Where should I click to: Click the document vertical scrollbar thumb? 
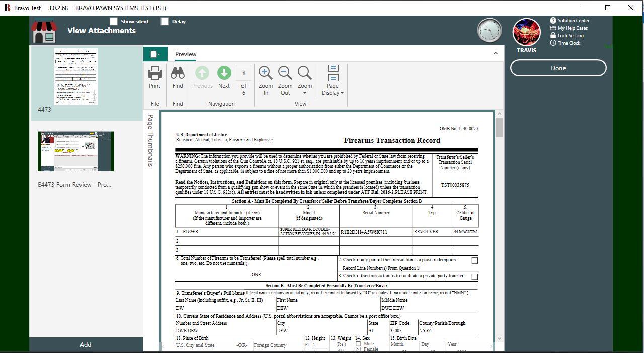pos(499,127)
